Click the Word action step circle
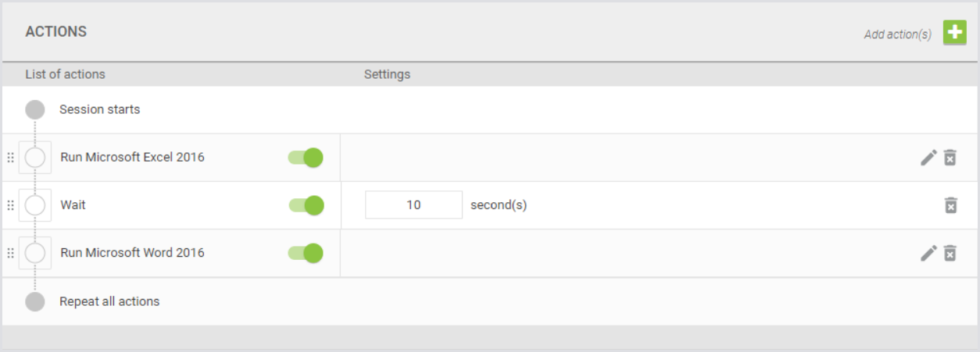Viewport: 980px width, 352px height. 35,253
